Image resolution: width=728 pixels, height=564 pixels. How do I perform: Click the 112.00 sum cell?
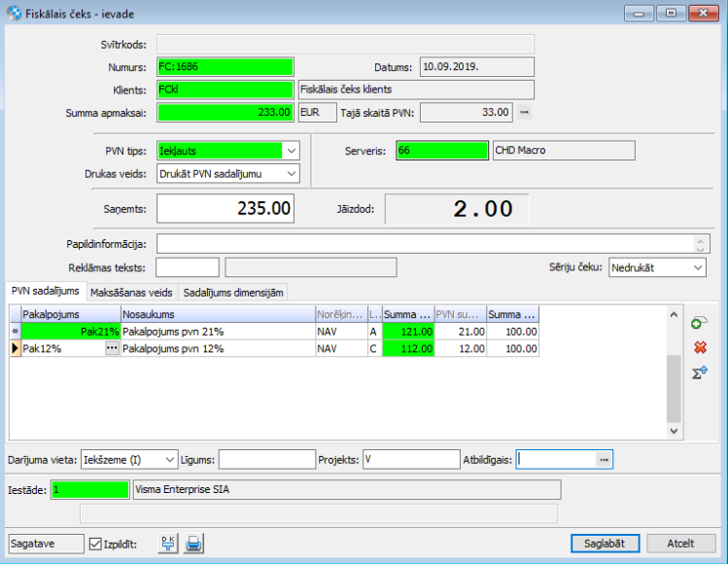[408, 348]
